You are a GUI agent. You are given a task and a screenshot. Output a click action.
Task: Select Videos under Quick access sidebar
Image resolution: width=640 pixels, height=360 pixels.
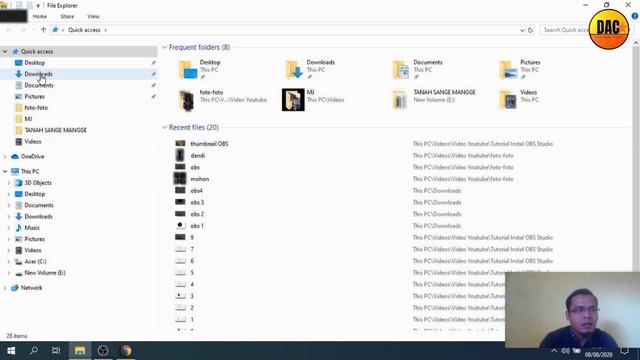33,142
